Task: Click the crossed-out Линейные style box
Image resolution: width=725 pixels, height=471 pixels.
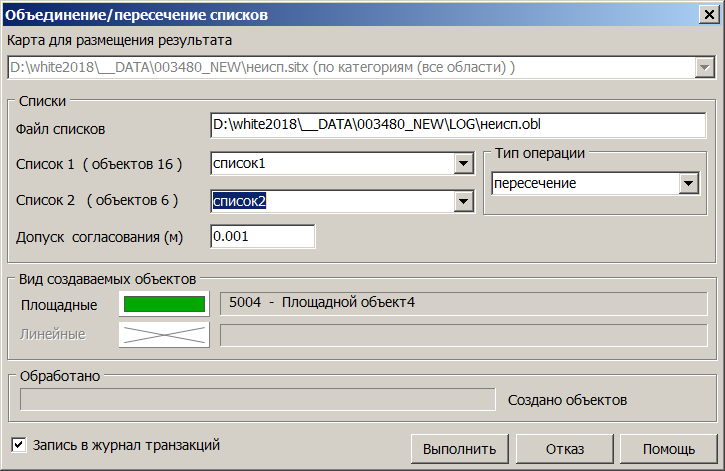Action: tap(164, 335)
